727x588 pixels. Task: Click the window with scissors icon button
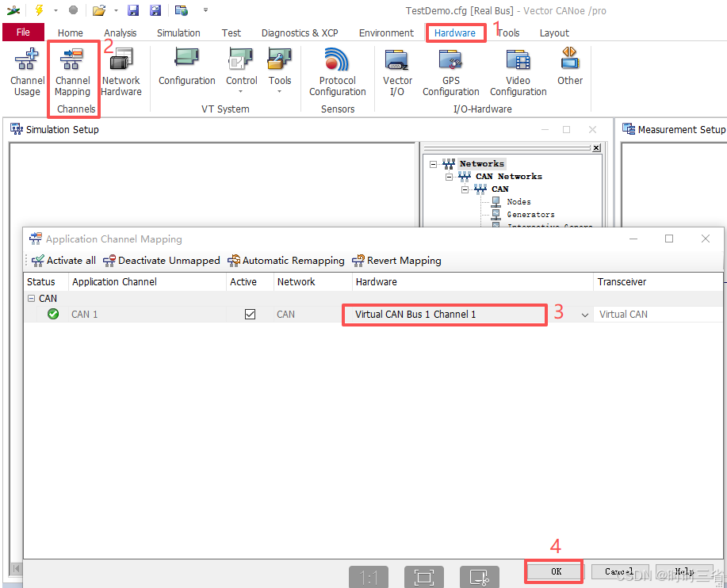pos(480,577)
